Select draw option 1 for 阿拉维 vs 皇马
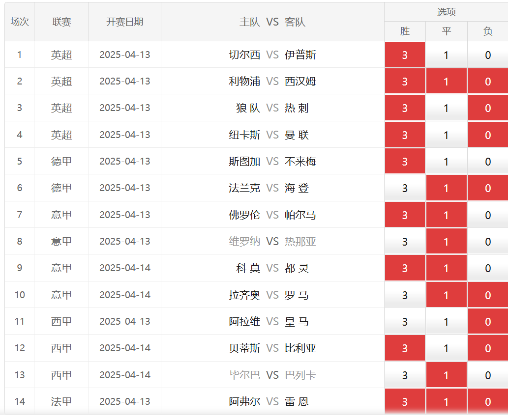Viewport: 508px width, 420px height. point(446,321)
